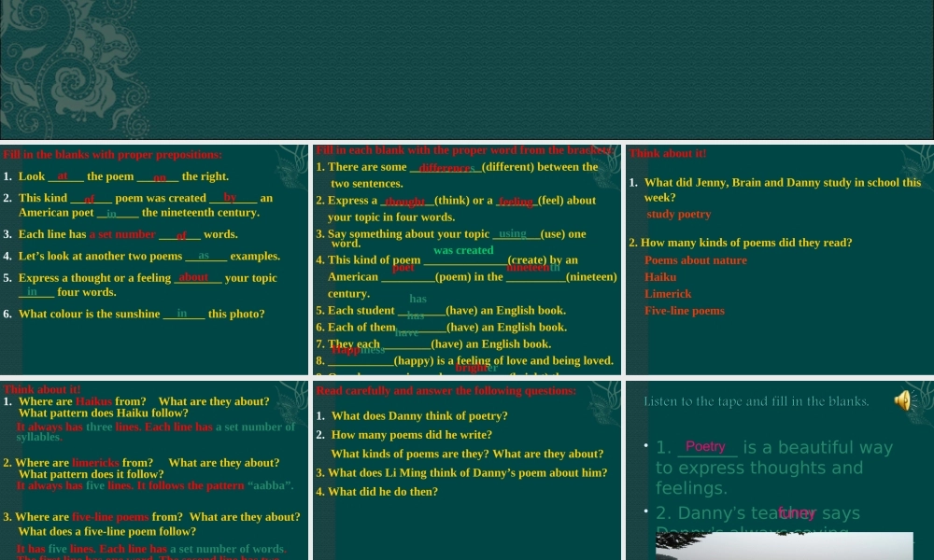Click the line 'week?' under the Jenny question

(x=660, y=198)
